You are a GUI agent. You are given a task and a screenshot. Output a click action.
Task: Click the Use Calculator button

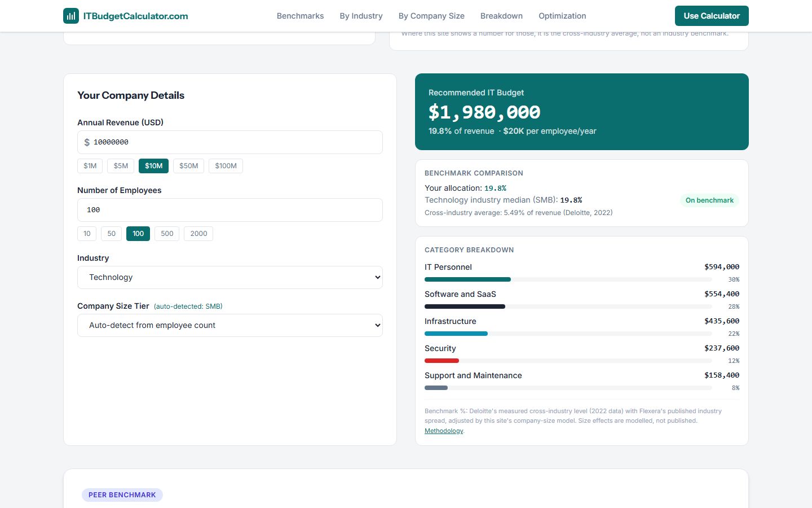[x=712, y=16]
